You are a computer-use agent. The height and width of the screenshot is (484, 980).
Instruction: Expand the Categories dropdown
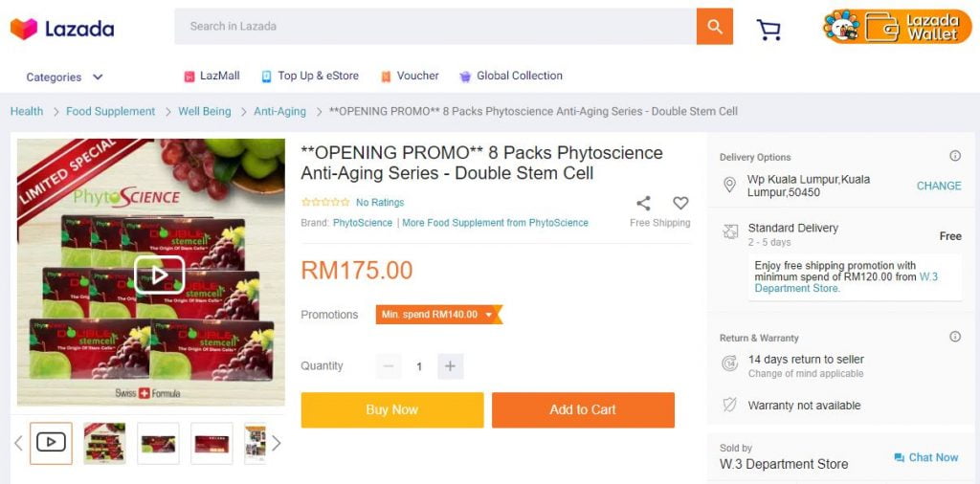(64, 77)
